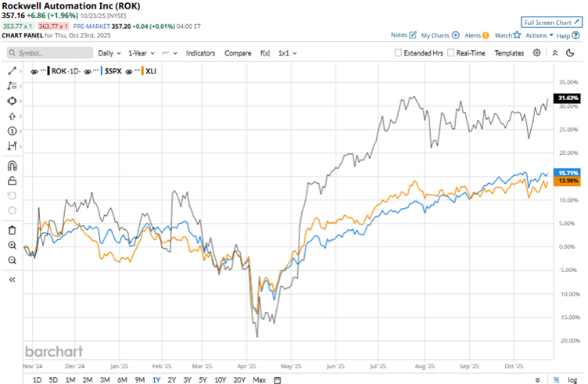Open Compare menu
The image size is (588, 384).
tap(238, 53)
